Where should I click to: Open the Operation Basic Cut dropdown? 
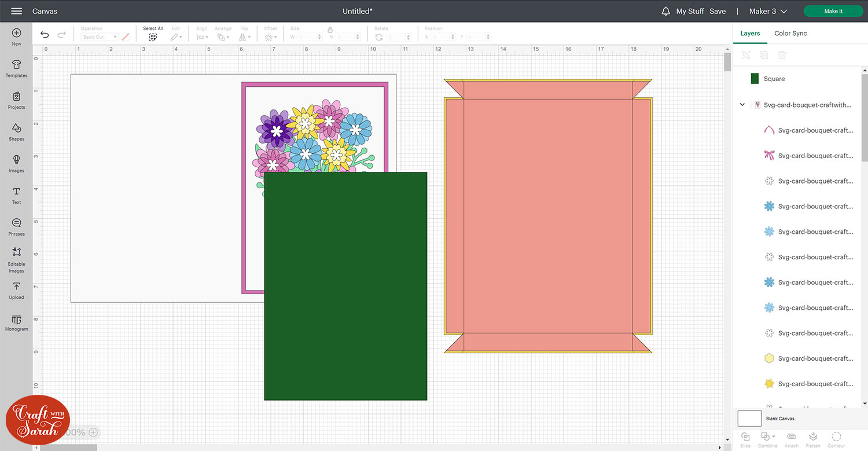coord(100,37)
